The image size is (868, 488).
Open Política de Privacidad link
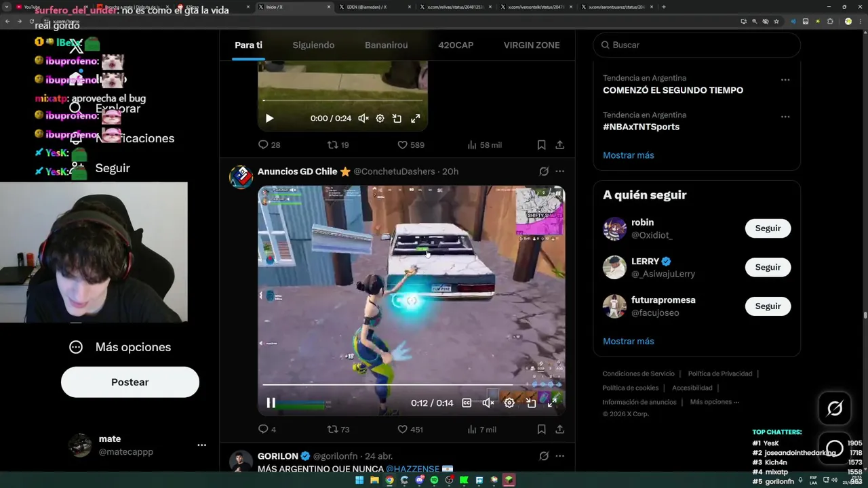coord(720,373)
